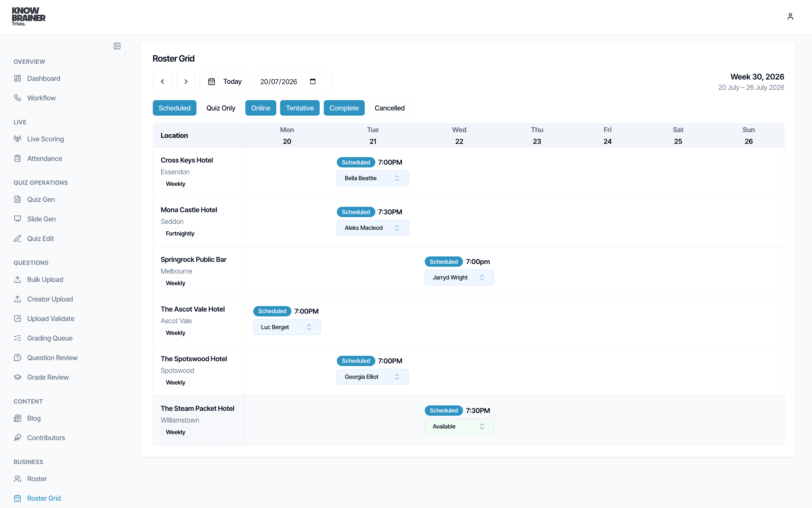This screenshot has height=508, width=812.
Task: Go to next week arrow
Action: coord(186,81)
